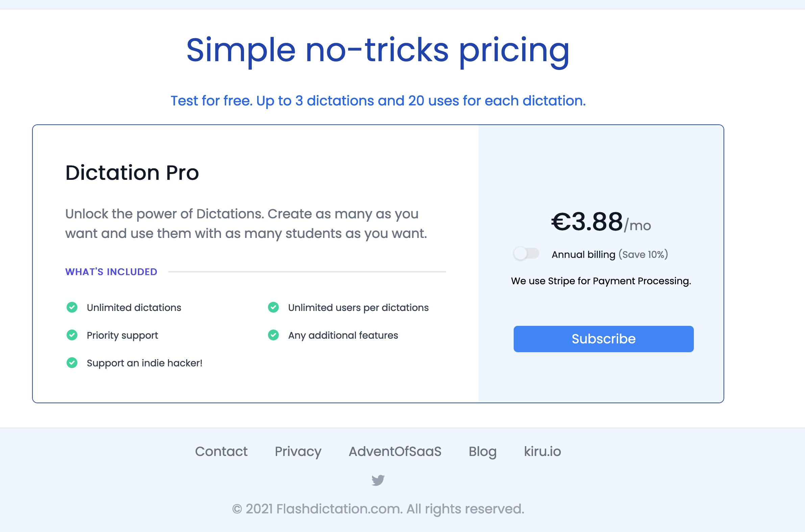Click the checkmark next to Any additional features
Image resolution: width=805 pixels, height=532 pixels.
coord(273,335)
